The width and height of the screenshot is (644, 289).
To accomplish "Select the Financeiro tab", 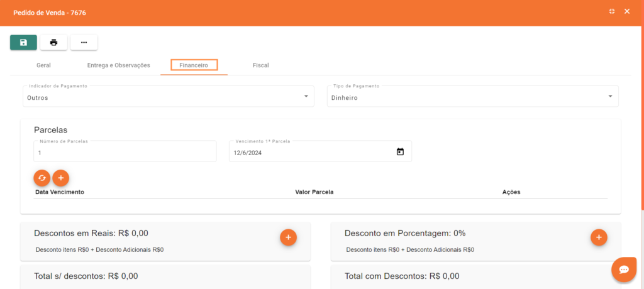I will (x=194, y=65).
